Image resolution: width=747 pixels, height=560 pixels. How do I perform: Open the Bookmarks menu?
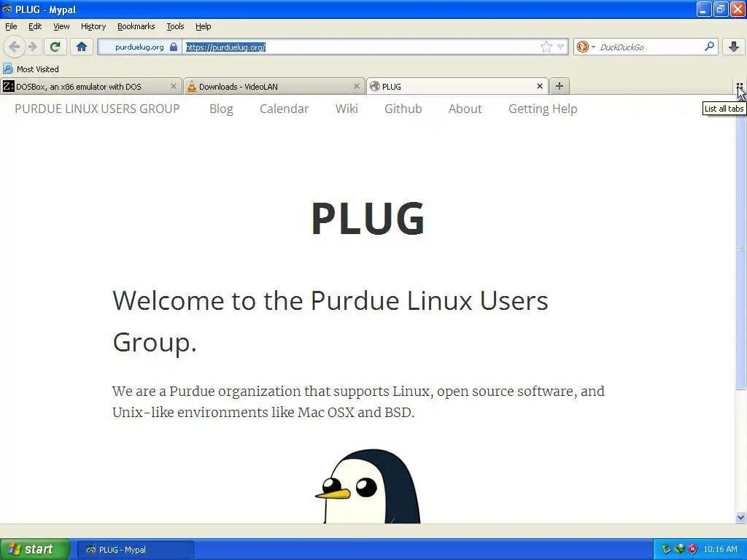click(136, 26)
